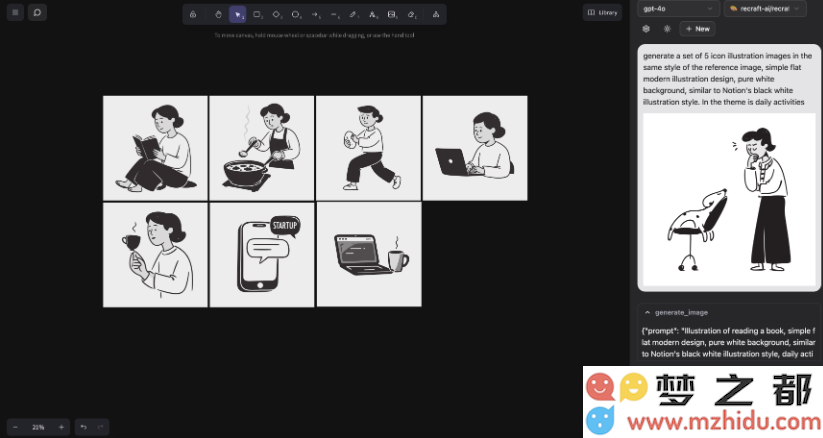
Task: Select the Rectangle shape tool
Action: pyautogui.click(x=257, y=14)
